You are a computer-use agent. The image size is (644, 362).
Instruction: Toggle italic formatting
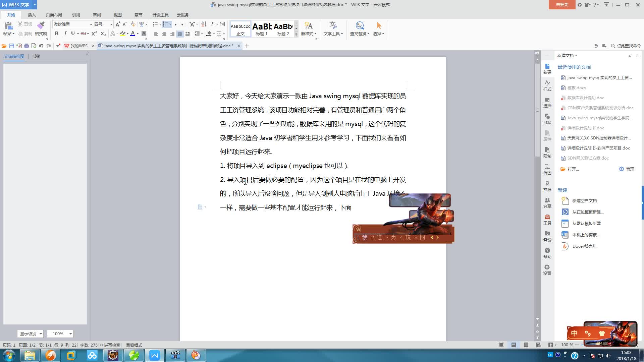coord(65,34)
